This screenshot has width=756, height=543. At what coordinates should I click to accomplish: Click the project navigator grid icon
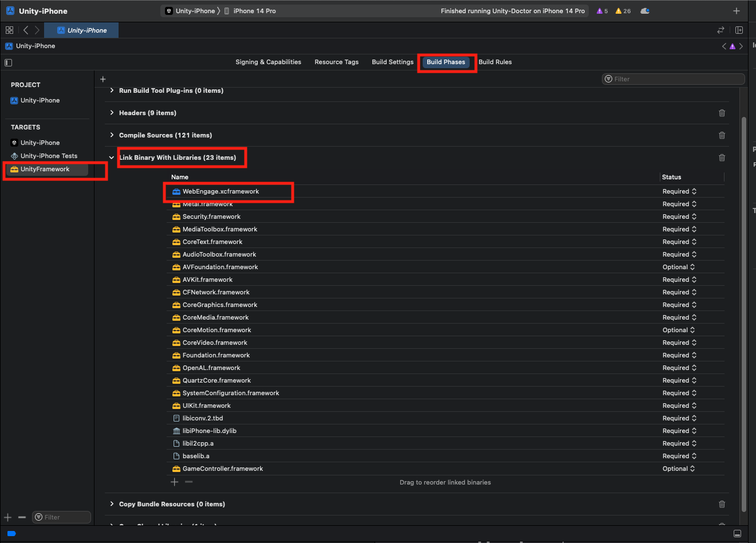(x=9, y=30)
